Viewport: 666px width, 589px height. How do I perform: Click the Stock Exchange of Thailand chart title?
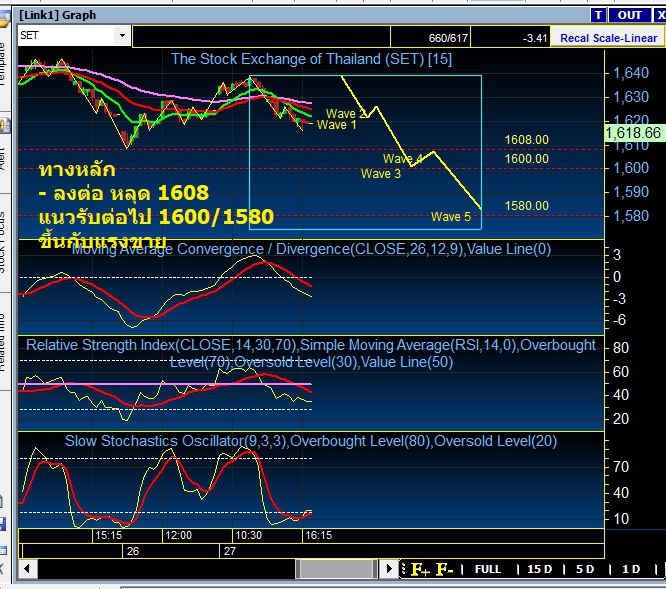click(311, 59)
